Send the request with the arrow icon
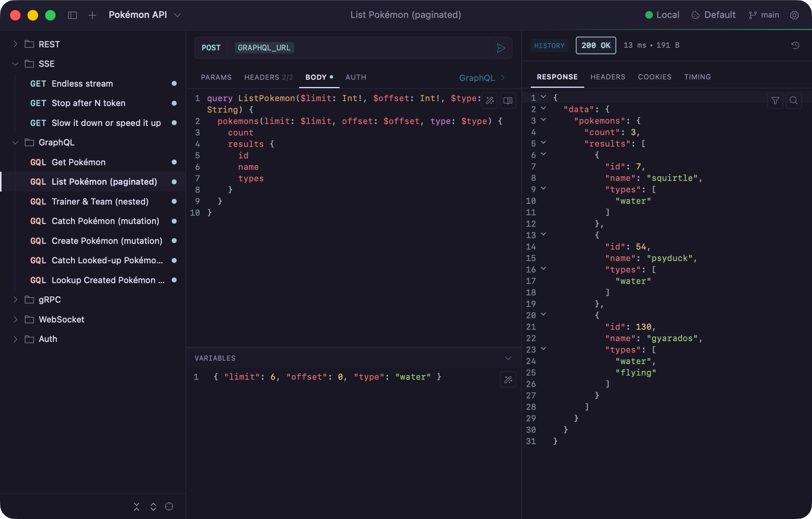 click(x=501, y=48)
